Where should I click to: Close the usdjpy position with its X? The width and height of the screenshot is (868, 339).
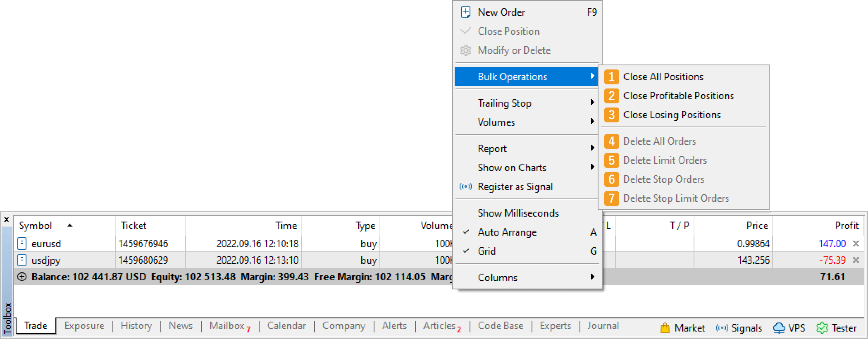tap(856, 260)
